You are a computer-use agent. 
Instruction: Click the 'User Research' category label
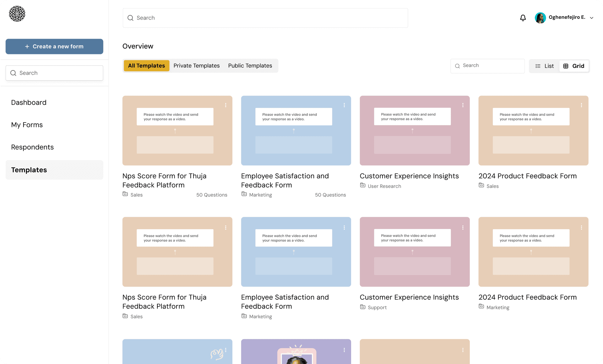pyautogui.click(x=384, y=186)
